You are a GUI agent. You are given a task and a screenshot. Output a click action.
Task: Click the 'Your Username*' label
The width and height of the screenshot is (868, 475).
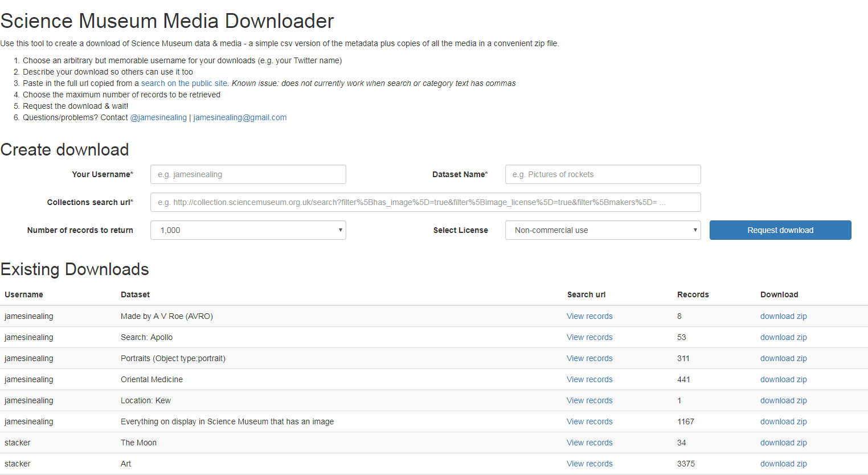pos(103,174)
